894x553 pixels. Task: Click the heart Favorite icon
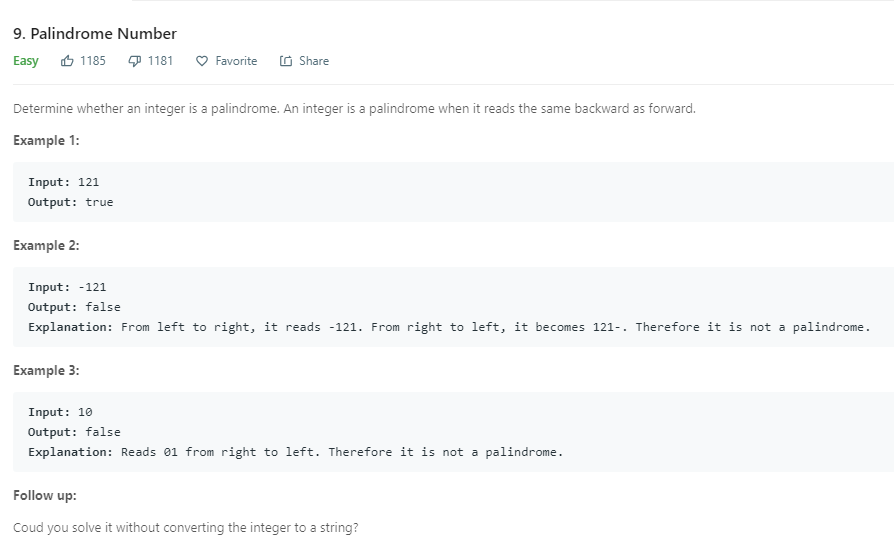[202, 61]
